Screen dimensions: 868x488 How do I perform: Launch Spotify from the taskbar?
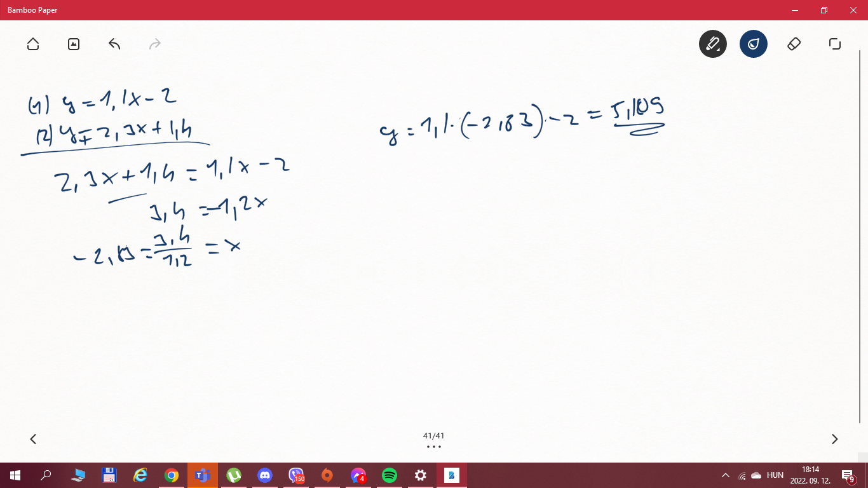[390, 475]
